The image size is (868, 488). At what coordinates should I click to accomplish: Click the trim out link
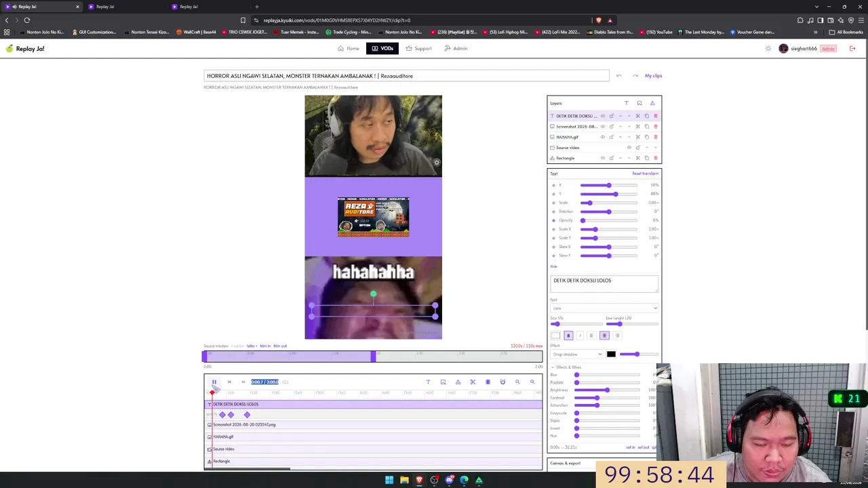tap(280, 346)
